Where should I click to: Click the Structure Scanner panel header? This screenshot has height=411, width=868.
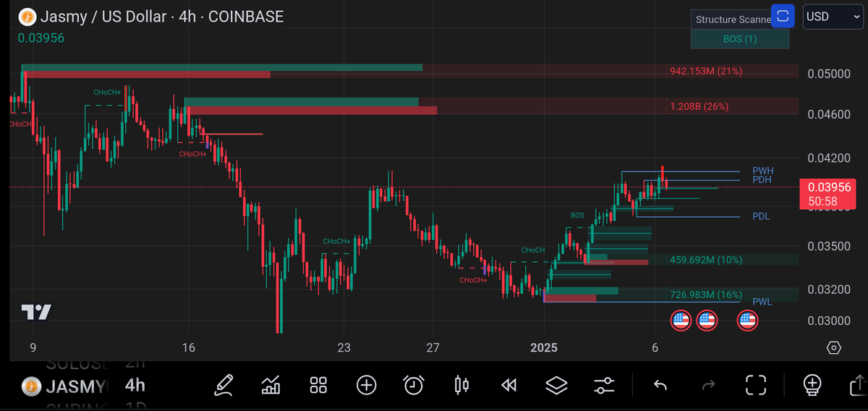[x=731, y=20]
